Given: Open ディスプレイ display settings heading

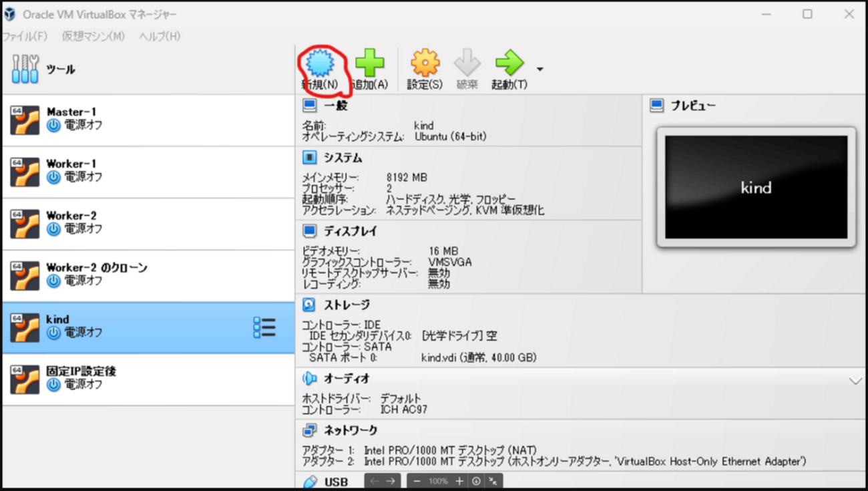Looking at the screenshot, I should click(x=351, y=231).
